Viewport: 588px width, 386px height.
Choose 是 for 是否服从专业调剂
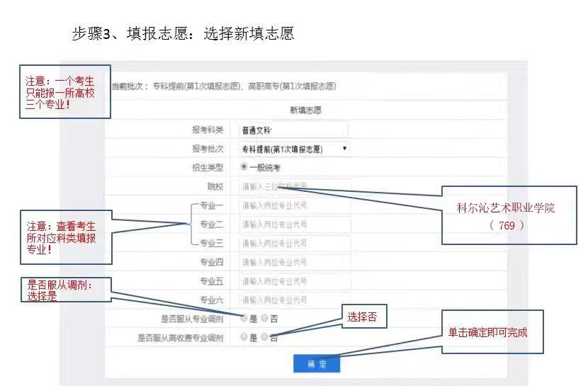(x=244, y=319)
